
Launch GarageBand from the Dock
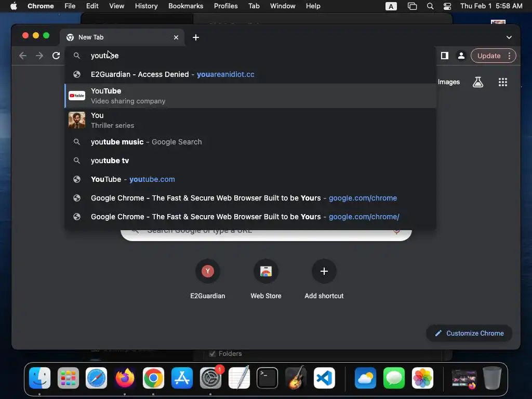point(296,378)
